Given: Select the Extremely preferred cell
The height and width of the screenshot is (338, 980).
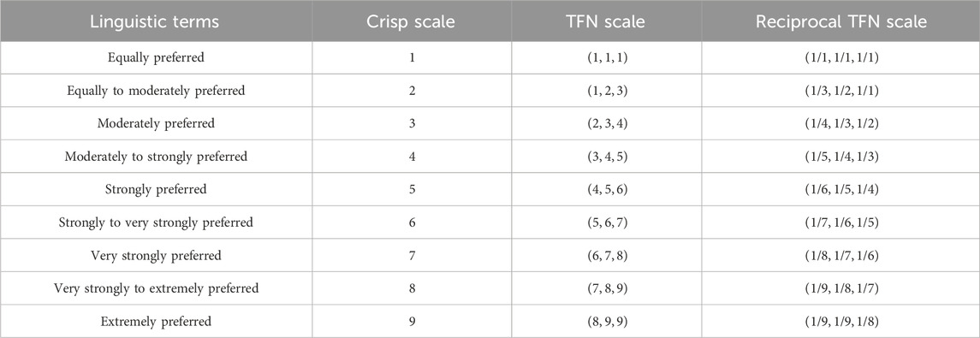Looking at the screenshot, I should point(156,321).
